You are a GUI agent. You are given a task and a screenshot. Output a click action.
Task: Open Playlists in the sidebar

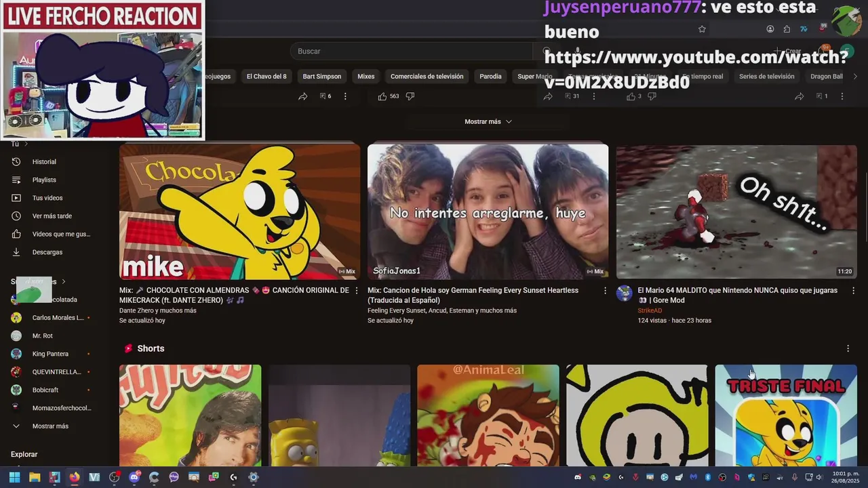44,180
